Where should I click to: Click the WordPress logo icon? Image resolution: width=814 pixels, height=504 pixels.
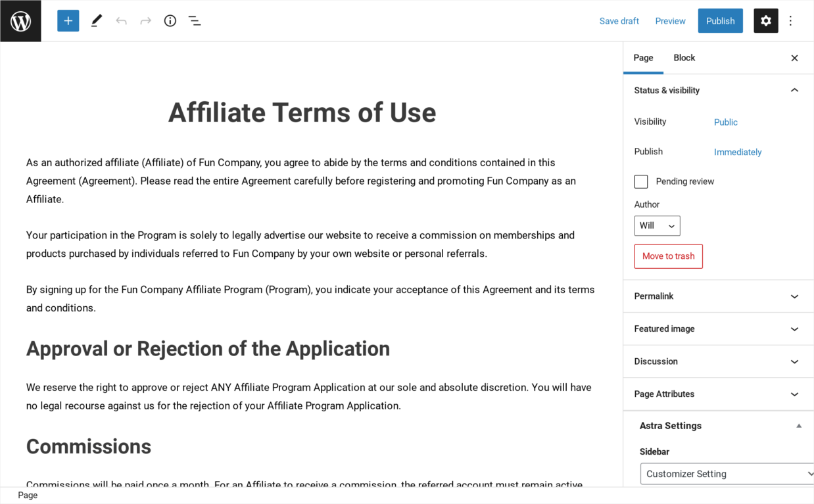(x=20, y=20)
